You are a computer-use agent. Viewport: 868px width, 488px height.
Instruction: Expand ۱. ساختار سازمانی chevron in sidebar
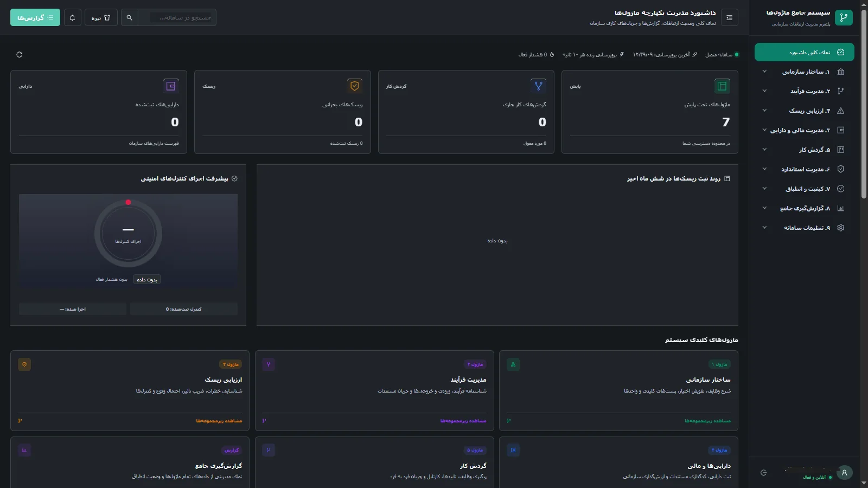pyautogui.click(x=764, y=72)
